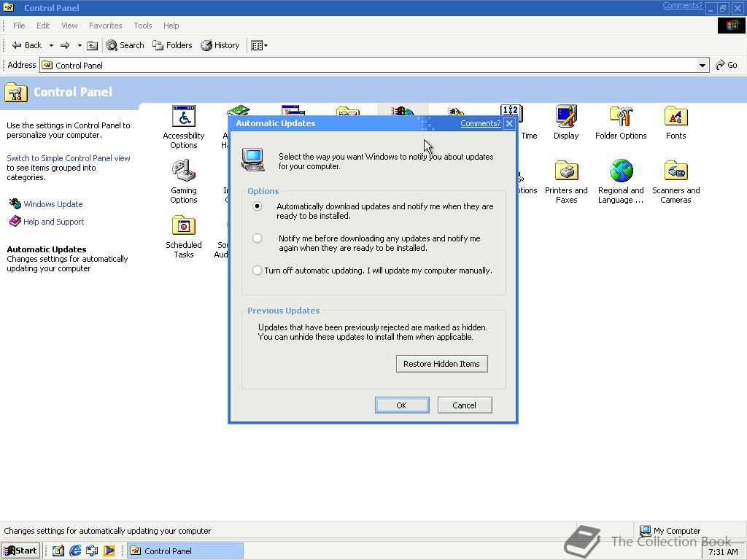The height and width of the screenshot is (560, 747).
Task: Close the Automatic Updates dialog
Action: [x=509, y=123]
